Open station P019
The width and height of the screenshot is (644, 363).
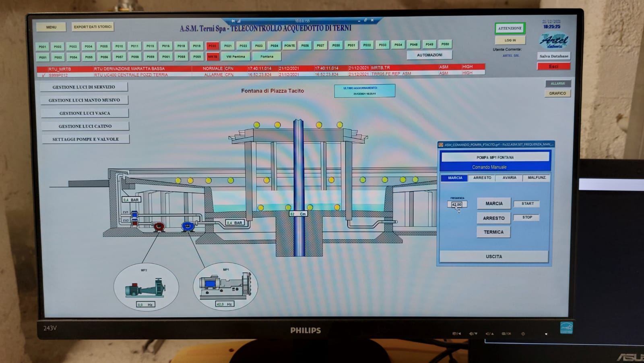tap(196, 46)
